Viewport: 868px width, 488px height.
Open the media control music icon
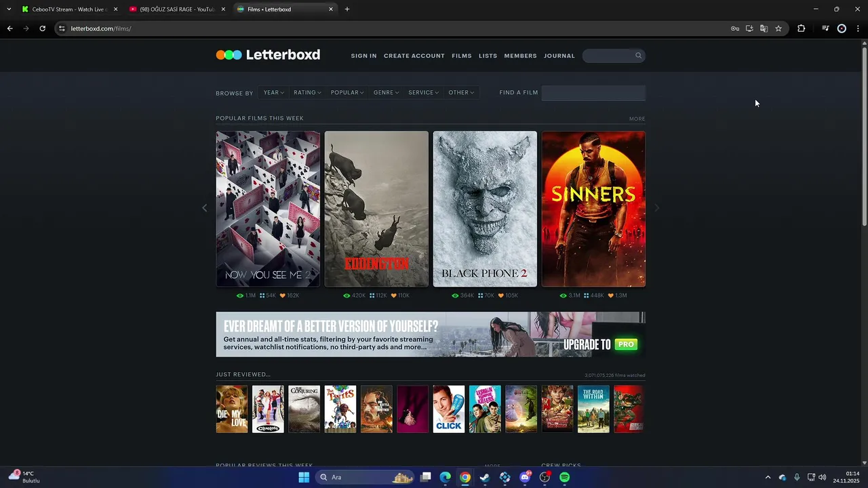click(x=825, y=28)
